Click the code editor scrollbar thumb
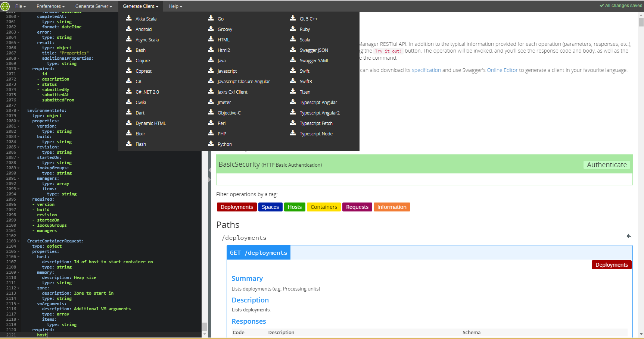 [x=205, y=327]
